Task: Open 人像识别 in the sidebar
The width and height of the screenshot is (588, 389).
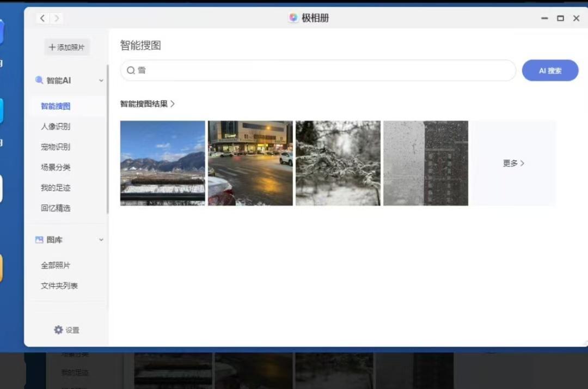Action: coord(56,126)
